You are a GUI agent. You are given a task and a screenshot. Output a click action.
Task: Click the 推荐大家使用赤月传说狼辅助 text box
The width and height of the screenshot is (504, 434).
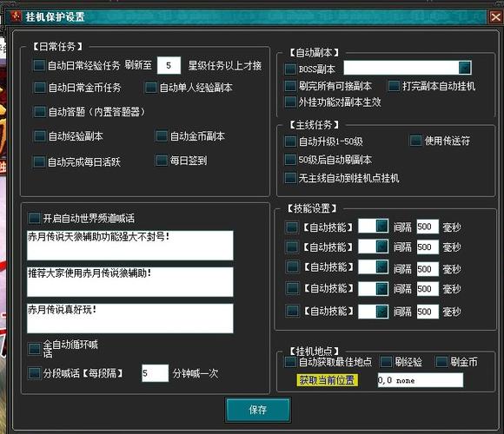(x=130, y=282)
